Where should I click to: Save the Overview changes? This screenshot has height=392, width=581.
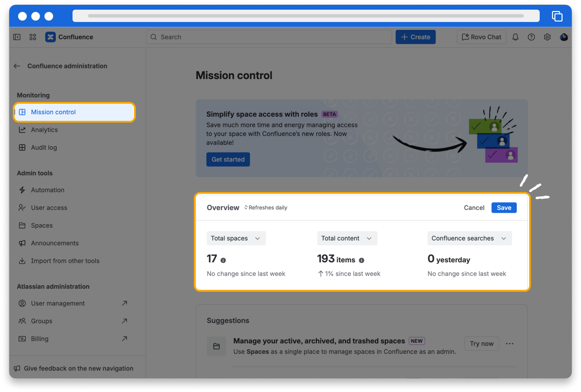pyautogui.click(x=504, y=207)
